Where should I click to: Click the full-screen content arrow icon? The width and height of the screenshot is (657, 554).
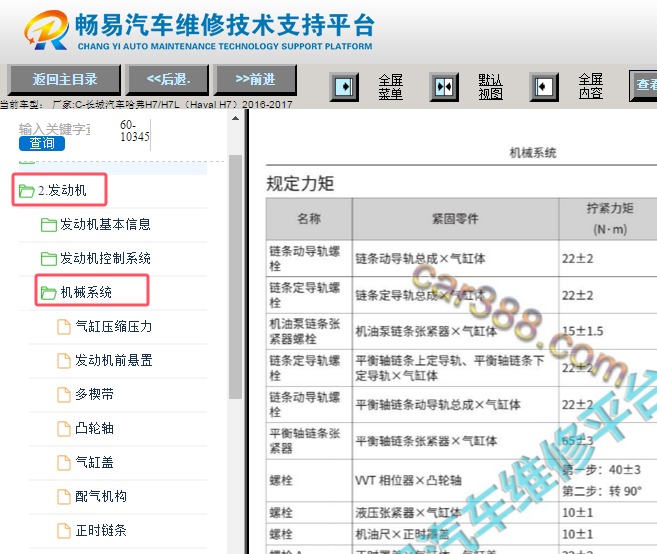(x=544, y=87)
